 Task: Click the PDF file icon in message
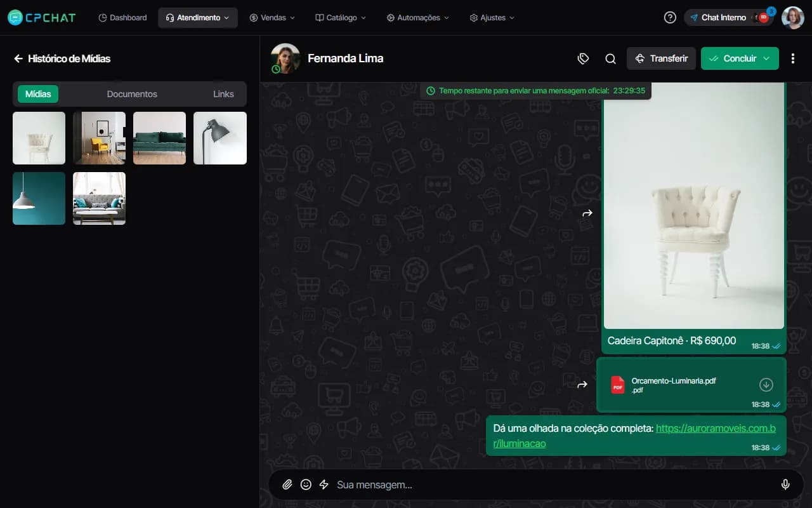pyautogui.click(x=618, y=385)
